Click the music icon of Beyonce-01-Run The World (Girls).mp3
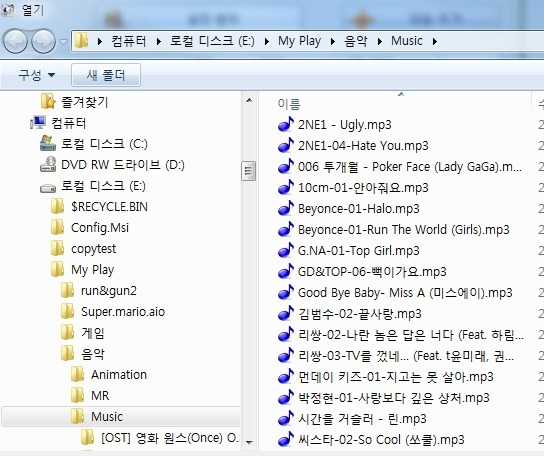The image size is (544, 456). 286,229
